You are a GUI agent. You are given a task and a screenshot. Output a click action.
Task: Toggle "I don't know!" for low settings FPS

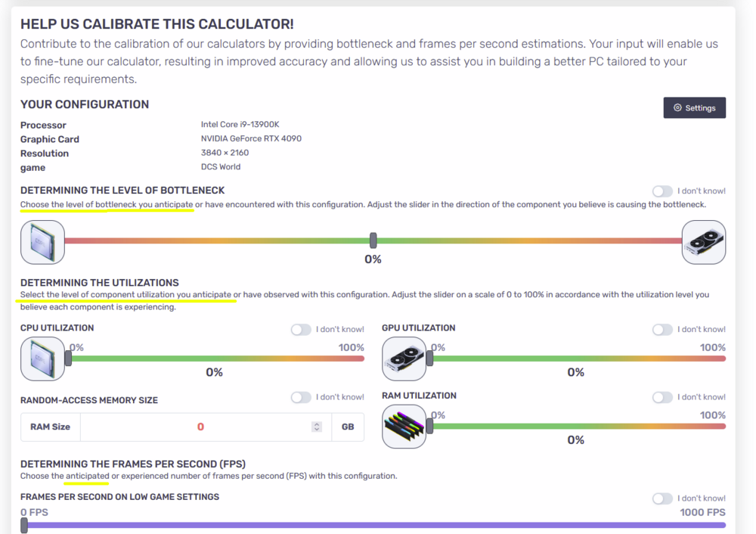[662, 498]
